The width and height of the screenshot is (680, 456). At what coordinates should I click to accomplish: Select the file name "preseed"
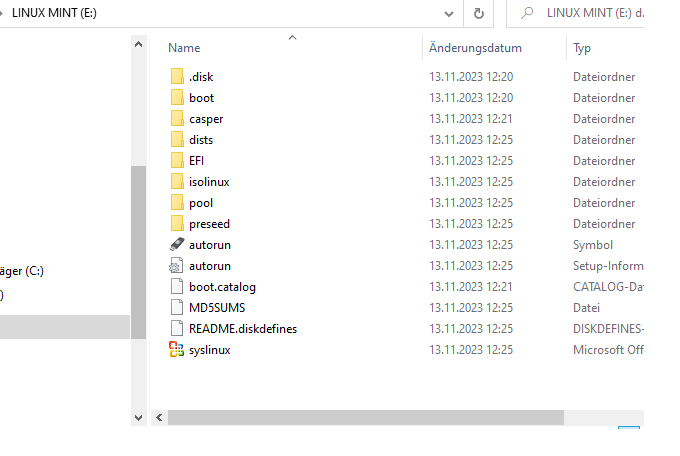209,224
